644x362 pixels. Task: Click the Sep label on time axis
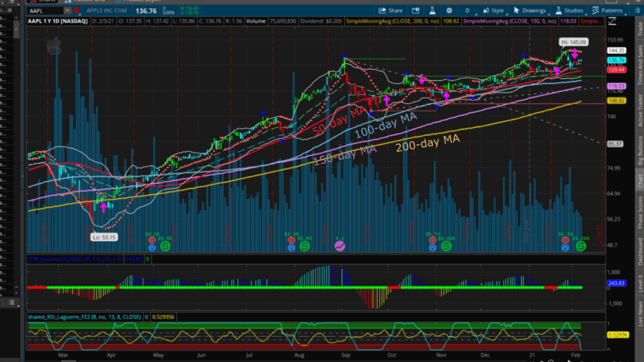point(345,355)
